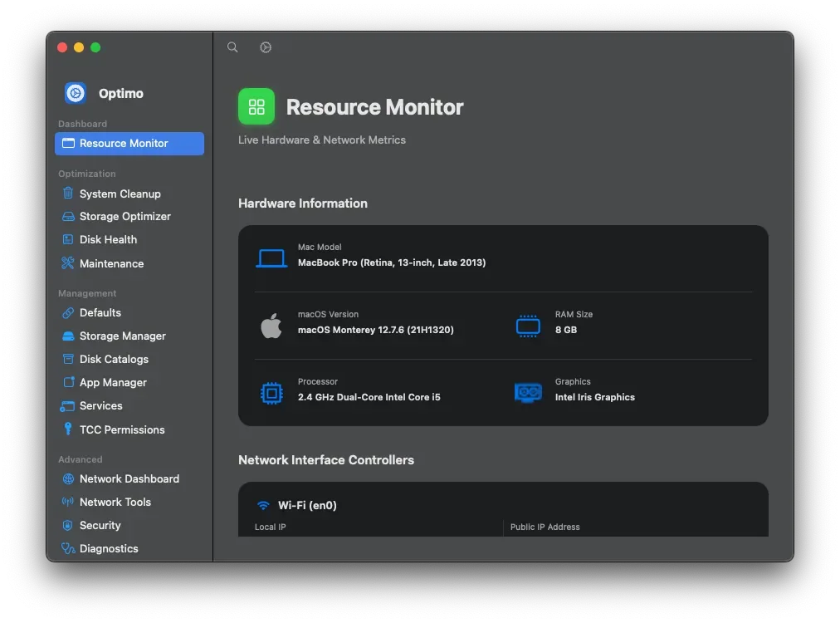Click the Live Hardware & Network Metrics subtitle
The height and width of the screenshot is (623, 840).
coord(322,140)
